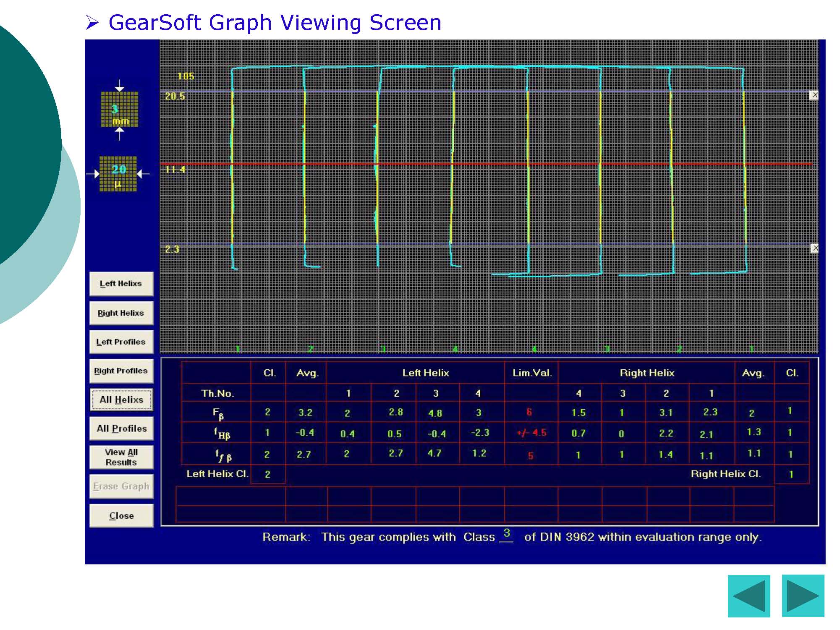The width and height of the screenshot is (840, 630).
Task: Click the 20.5 upper limit label
Action: (175, 96)
